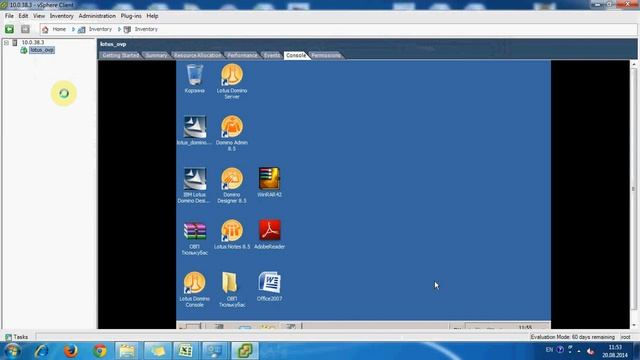Open the Administration menu
Screen dimensions: 640x360
97,16
